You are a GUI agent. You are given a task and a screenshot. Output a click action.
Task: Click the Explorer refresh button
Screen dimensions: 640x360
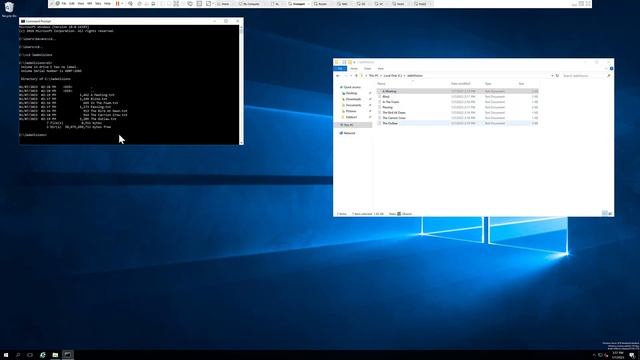557,76
